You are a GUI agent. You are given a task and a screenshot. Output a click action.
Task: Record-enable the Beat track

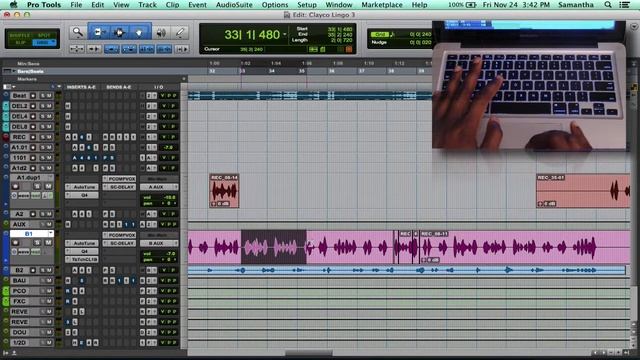click(33, 96)
